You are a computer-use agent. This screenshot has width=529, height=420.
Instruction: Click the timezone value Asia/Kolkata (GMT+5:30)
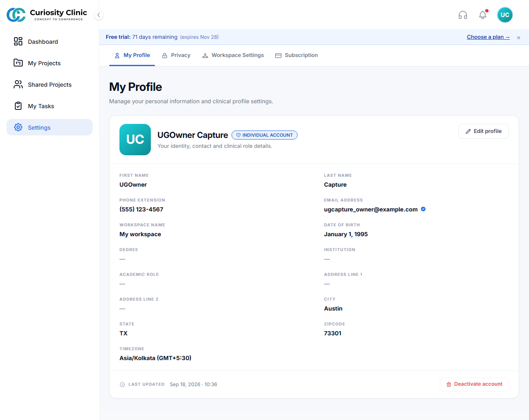pos(155,358)
